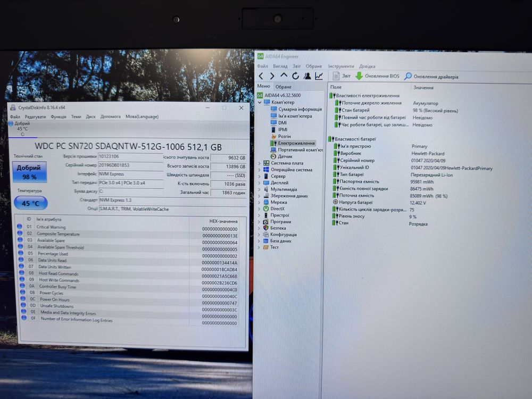
Task: Refresh the AIDA64 page
Action: pyautogui.click(x=295, y=76)
